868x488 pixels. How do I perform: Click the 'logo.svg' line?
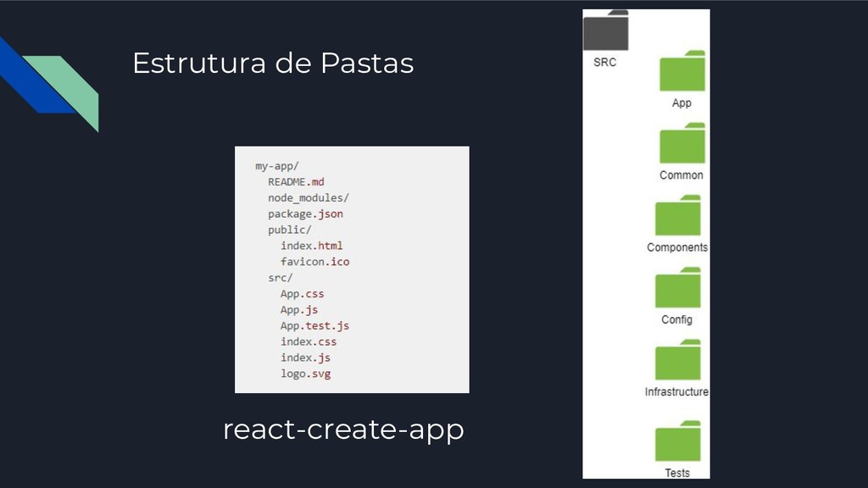[305, 374]
